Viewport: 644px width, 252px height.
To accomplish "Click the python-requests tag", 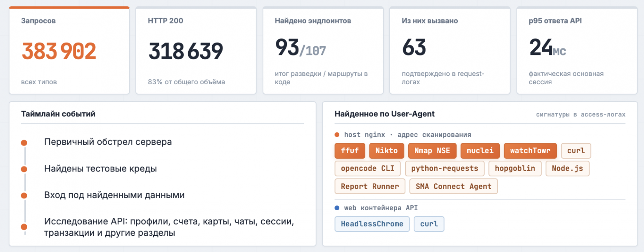I will pos(445,169).
